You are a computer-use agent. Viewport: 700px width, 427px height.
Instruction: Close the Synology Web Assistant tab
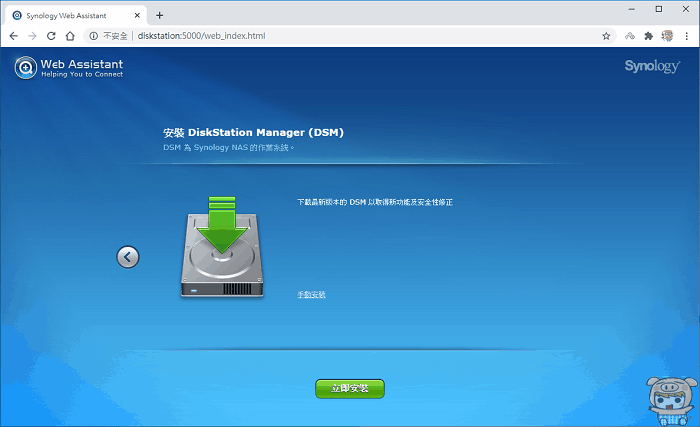(137, 15)
